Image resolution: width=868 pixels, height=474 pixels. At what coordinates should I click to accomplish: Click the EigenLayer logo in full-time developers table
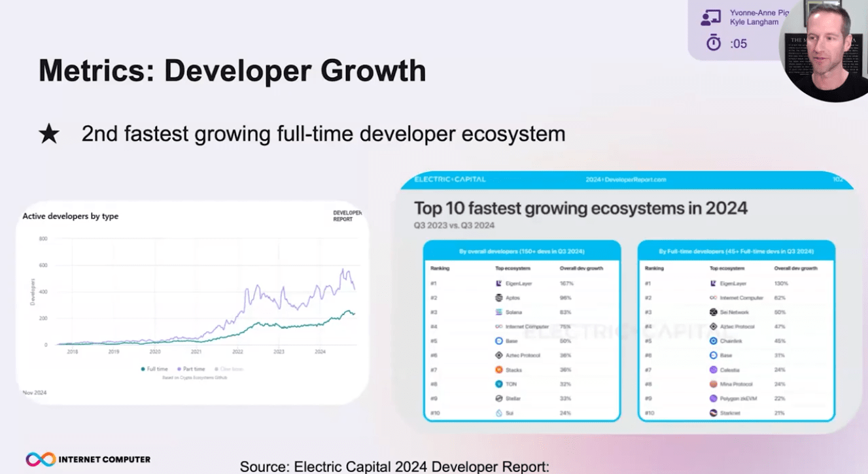(714, 283)
